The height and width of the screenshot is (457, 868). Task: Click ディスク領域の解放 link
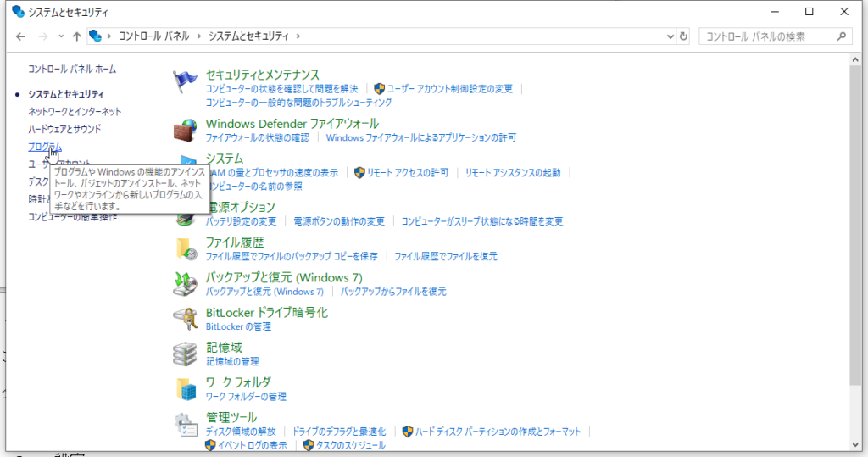pos(241,432)
